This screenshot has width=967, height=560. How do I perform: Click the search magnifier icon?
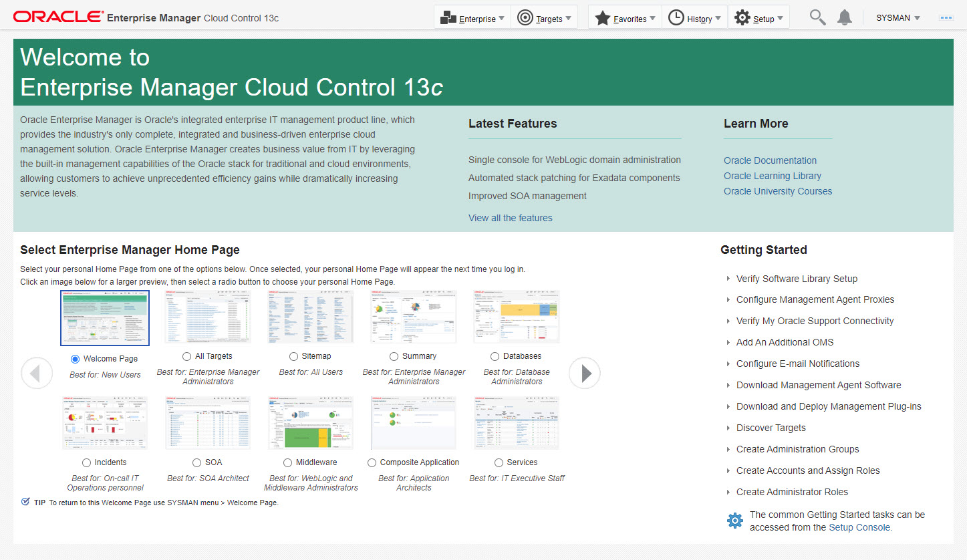(x=817, y=18)
